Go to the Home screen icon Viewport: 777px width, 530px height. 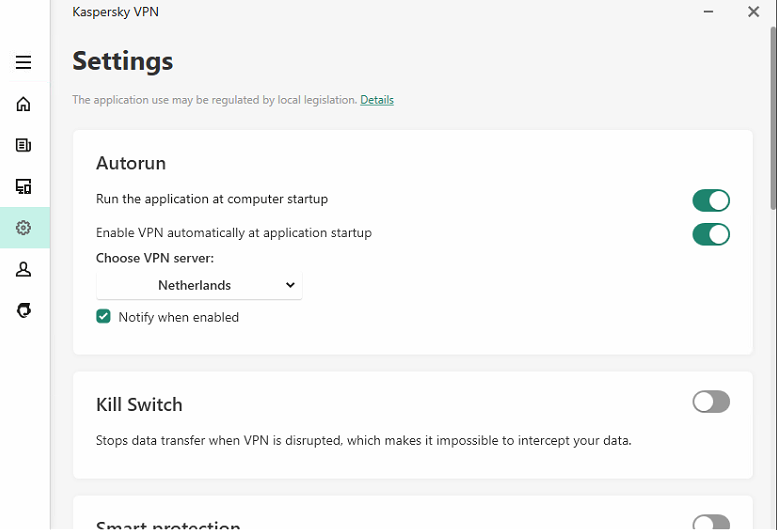coord(23,104)
